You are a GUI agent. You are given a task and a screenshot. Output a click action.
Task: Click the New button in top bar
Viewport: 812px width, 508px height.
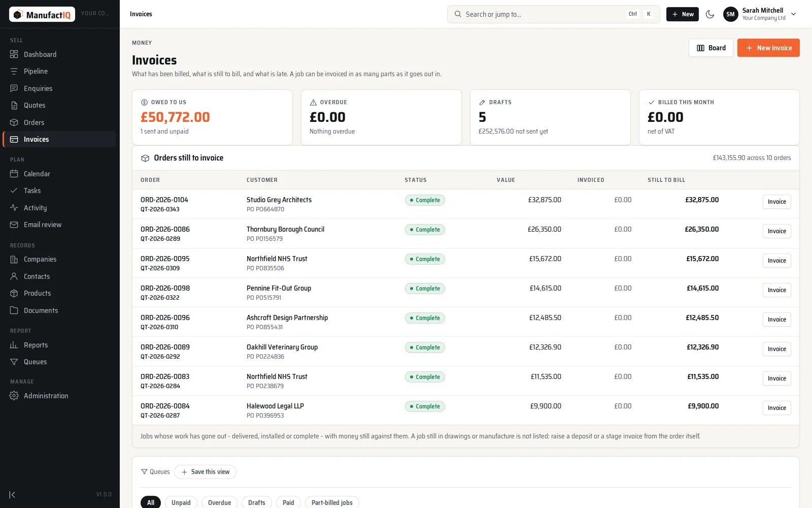pyautogui.click(x=683, y=14)
